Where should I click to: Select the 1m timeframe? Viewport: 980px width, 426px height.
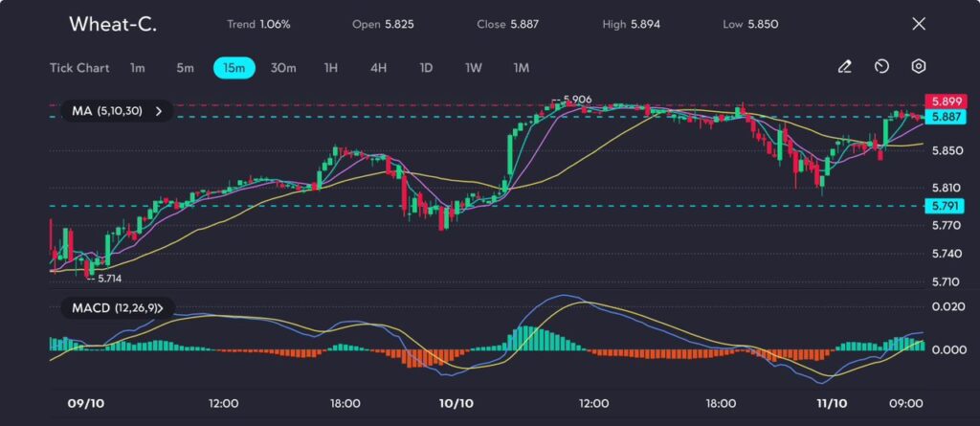tap(138, 68)
